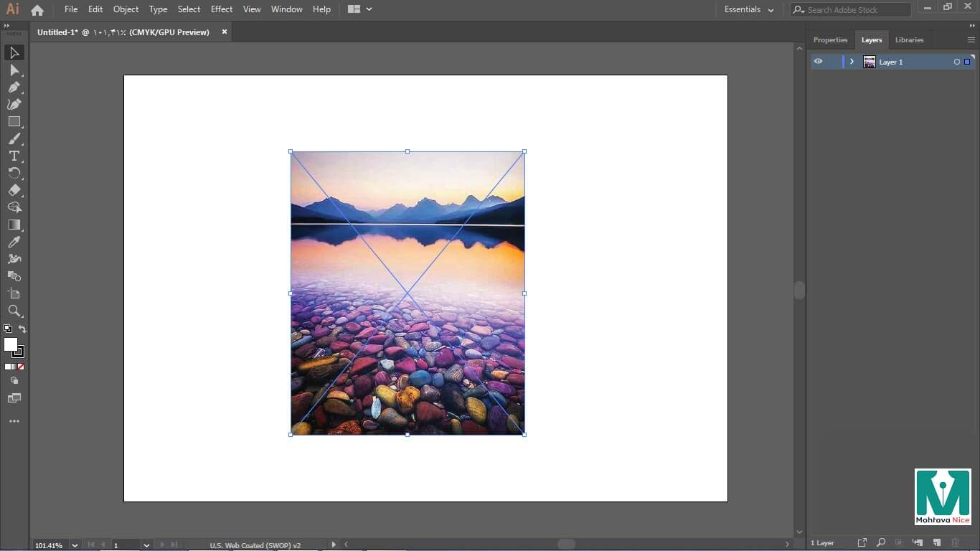Click Layer 1 target circle
The height and width of the screenshot is (551, 980).
(956, 62)
